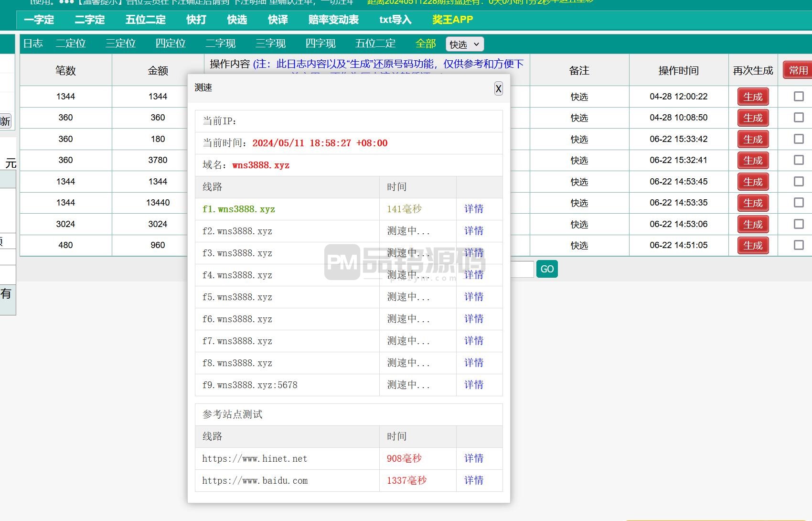This screenshot has width=812, height=521.
Task: Click 生成 button for the 04-28 10:08:50 entry
Action: pos(753,118)
